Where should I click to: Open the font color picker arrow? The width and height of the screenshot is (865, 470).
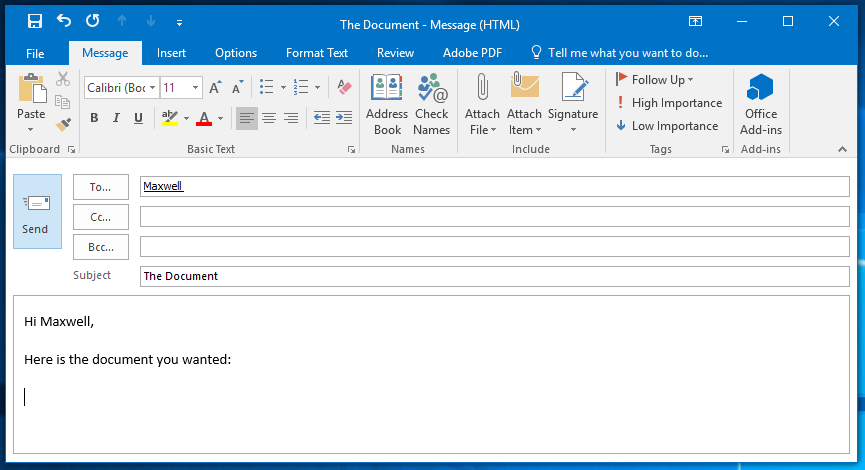pyautogui.click(x=220, y=119)
